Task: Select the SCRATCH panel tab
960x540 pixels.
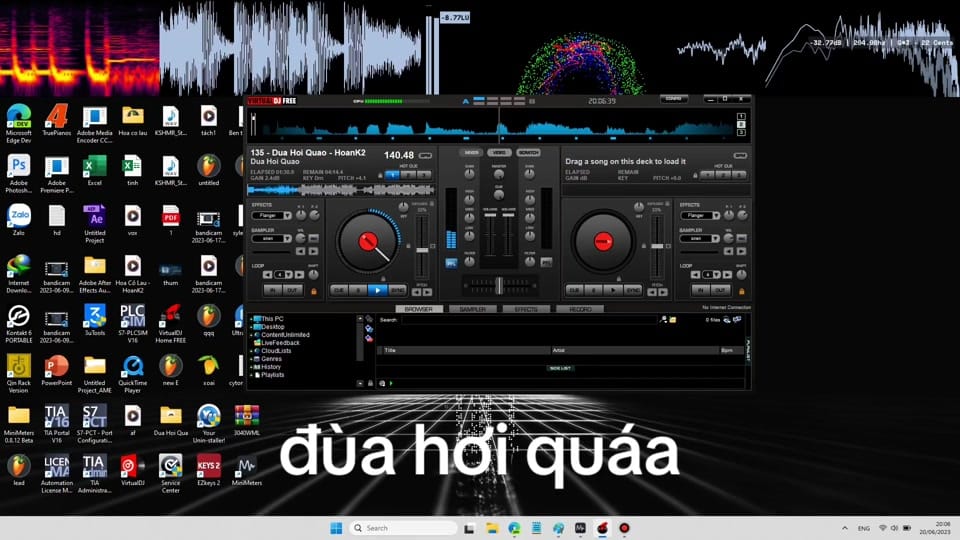Action: [528, 152]
